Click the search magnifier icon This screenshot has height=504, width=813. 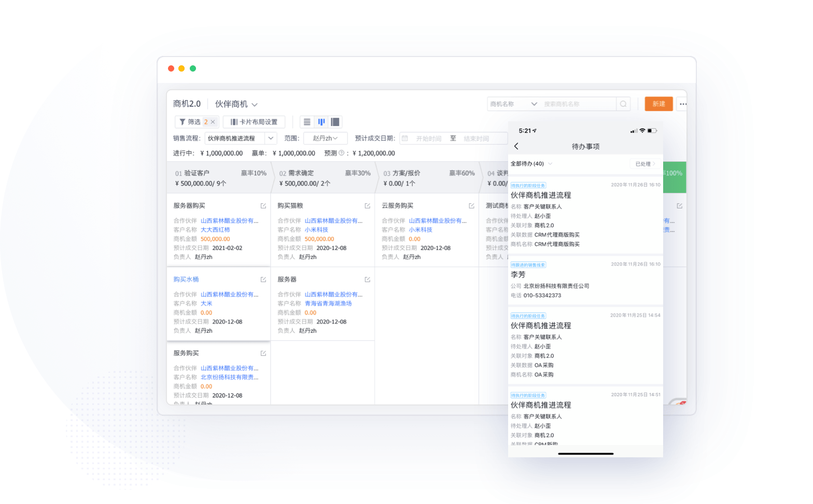point(623,104)
